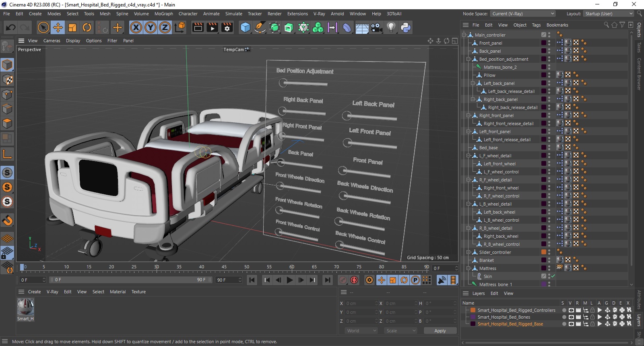
Task: Click the Apply button
Action: click(x=440, y=331)
